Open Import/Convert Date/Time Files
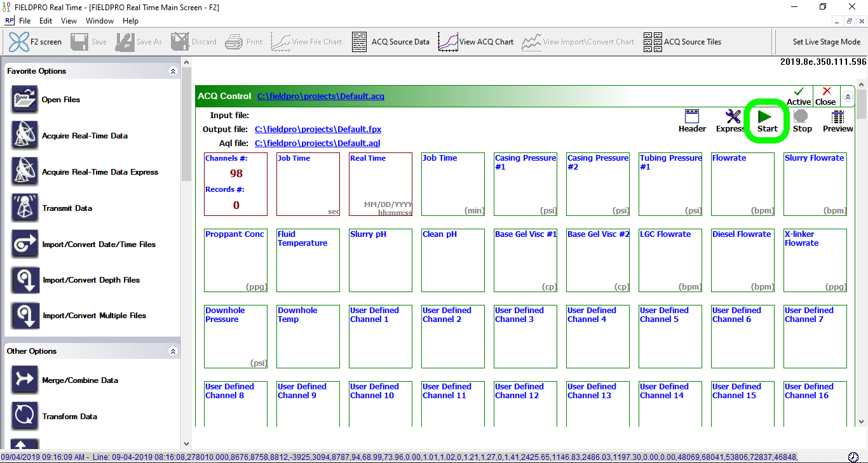Screen dimensions: 868x463 24,245
